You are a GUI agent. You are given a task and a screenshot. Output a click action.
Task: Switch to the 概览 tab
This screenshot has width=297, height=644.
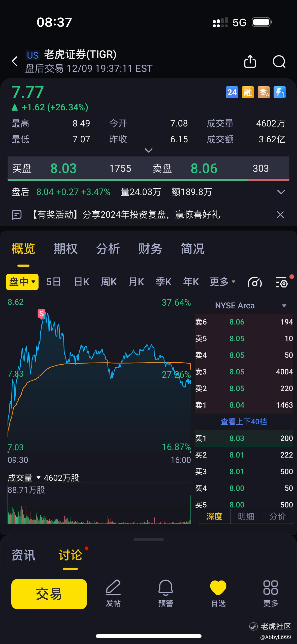(x=23, y=249)
